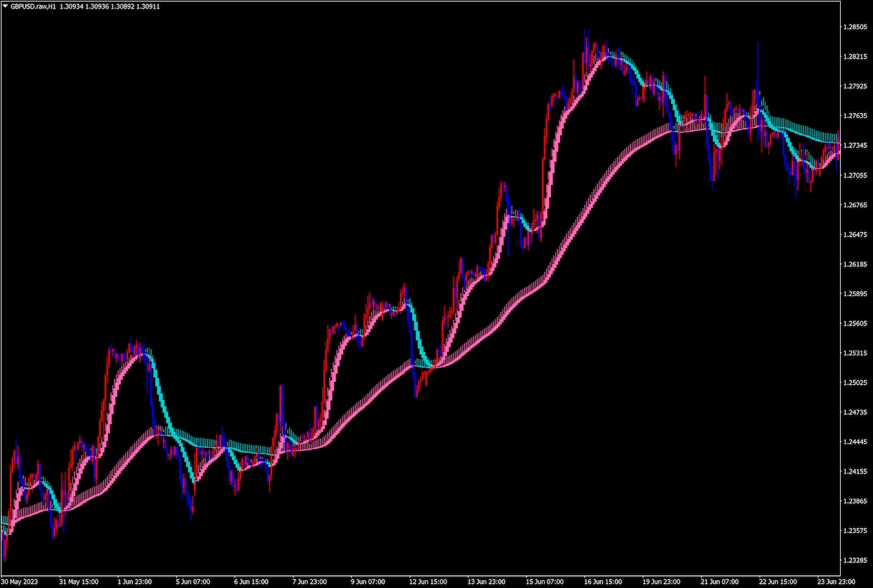Click the 1.24445 price axis label
The height and width of the screenshot is (588, 873).
coord(856,442)
